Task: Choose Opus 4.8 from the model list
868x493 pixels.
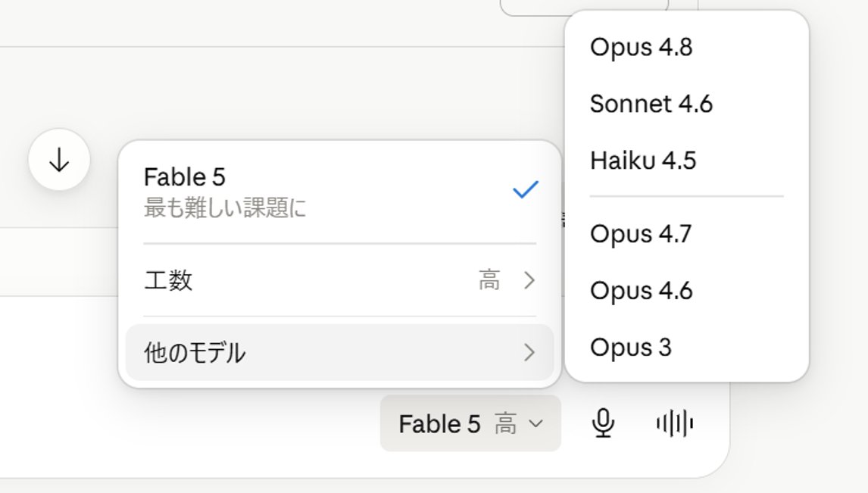Action: click(x=686, y=47)
